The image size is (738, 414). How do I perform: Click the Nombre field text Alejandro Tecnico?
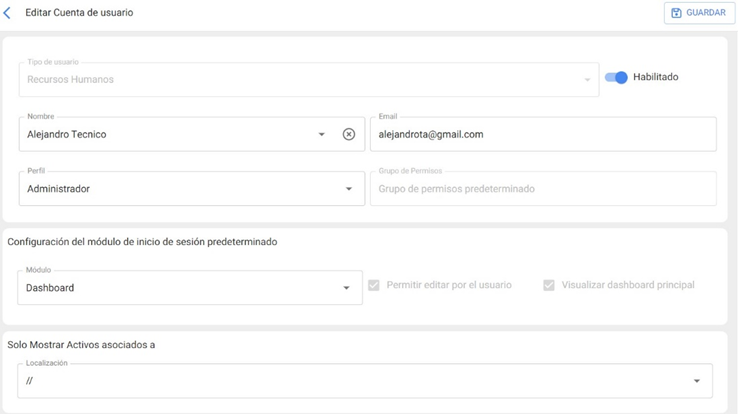pyautogui.click(x=67, y=134)
